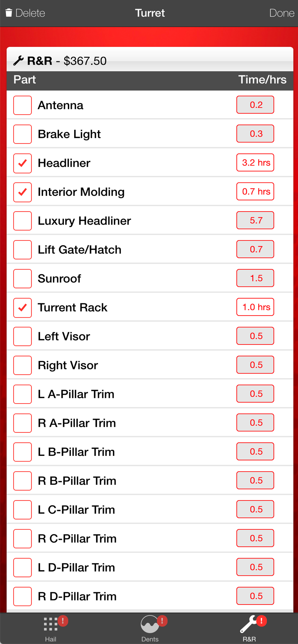Open the Dents tab icon
298x644 pixels.
click(149, 624)
